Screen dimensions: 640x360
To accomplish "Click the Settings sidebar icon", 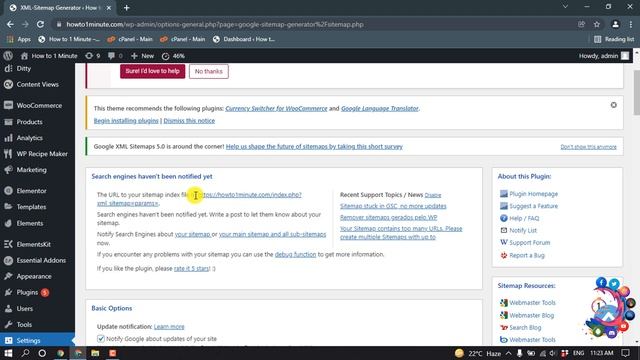I will click(8, 340).
